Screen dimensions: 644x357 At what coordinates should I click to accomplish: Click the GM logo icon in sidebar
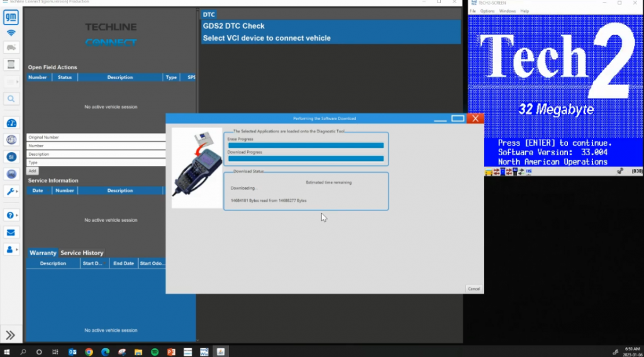(11, 17)
